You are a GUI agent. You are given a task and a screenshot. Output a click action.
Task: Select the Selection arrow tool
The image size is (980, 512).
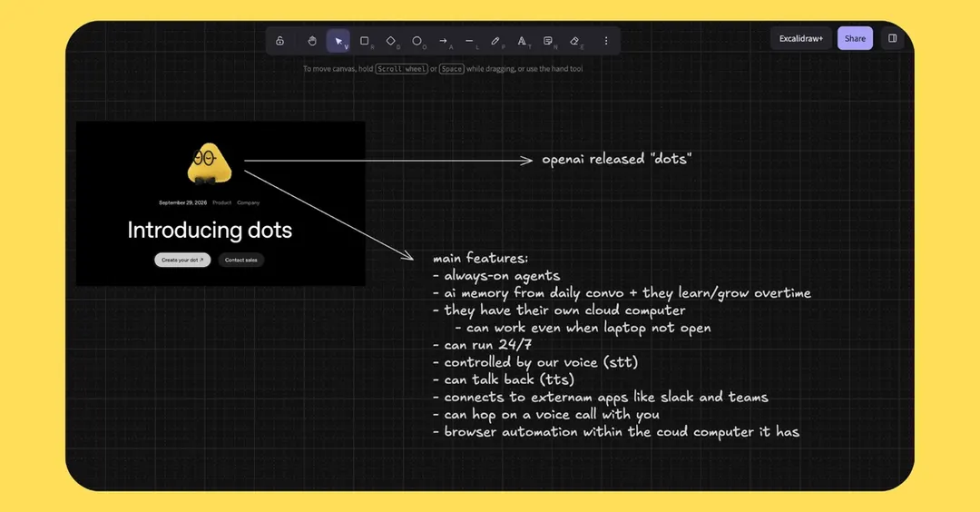tap(338, 41)
